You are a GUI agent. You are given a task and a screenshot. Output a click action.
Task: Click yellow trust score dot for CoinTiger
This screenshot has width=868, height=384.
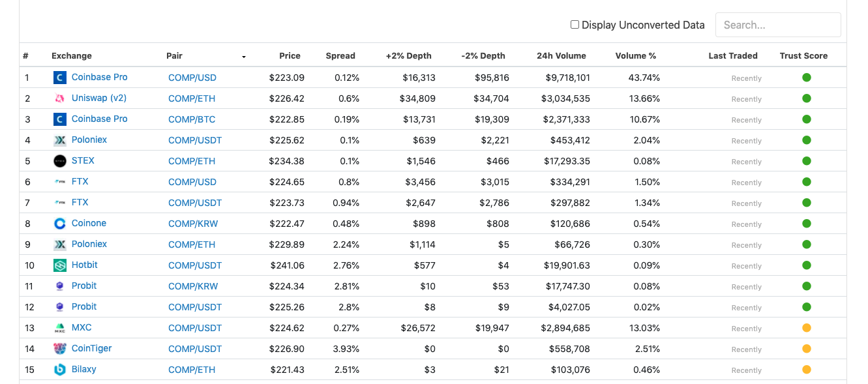[x=806, y=349]
